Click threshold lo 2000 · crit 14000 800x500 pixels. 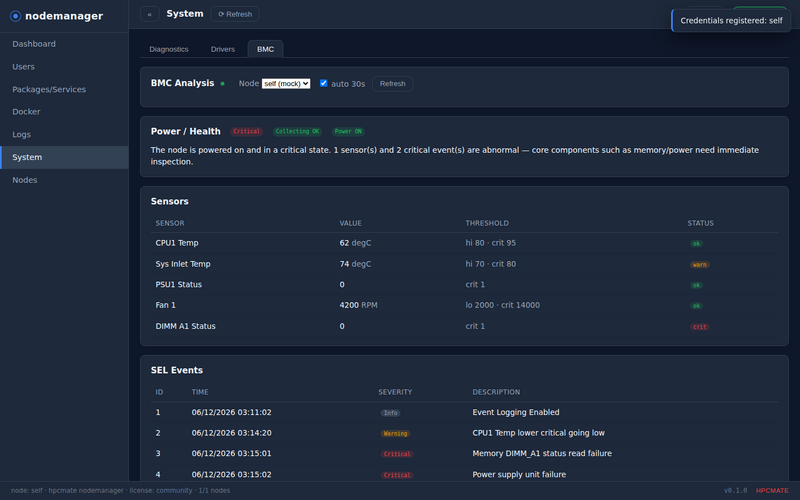click(502, 305)
